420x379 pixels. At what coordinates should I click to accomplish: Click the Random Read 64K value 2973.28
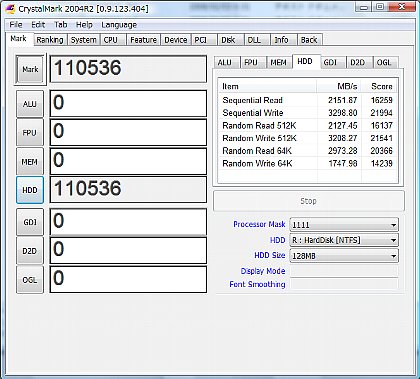pyautogui.click(x=342, y=151)
